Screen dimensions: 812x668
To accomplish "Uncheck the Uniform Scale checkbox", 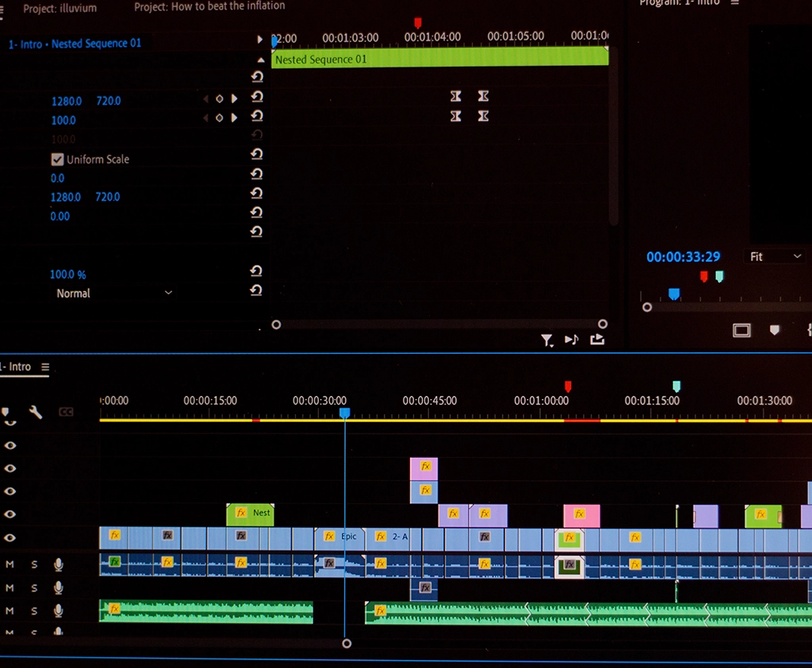I will click(57, 159).
